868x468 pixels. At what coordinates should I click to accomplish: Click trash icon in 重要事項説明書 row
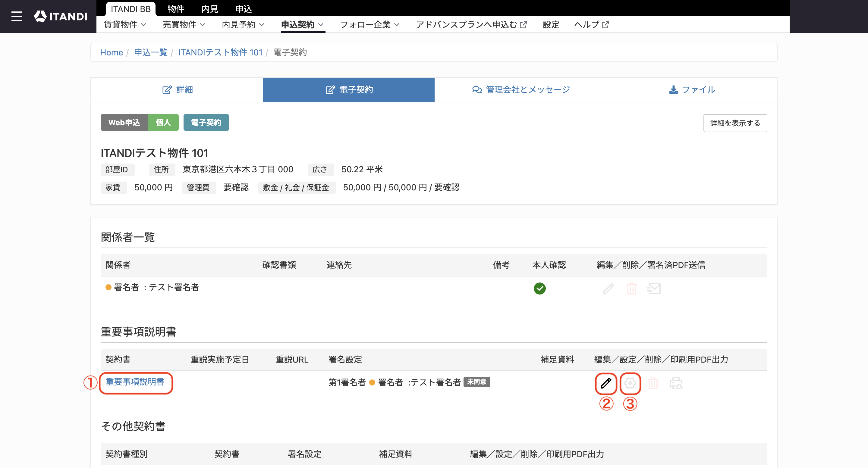(653, 383)
